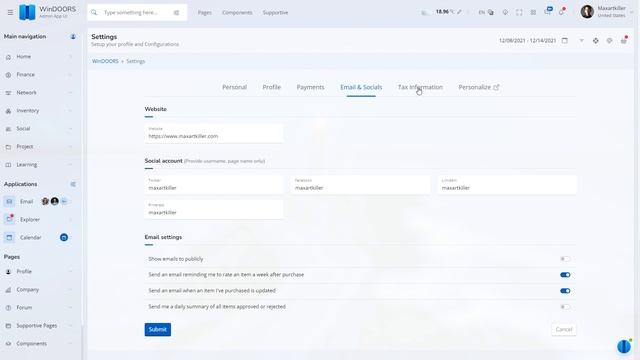Open the date range calendar icon
The image size is (640, 360).
[x=564, y=40]
